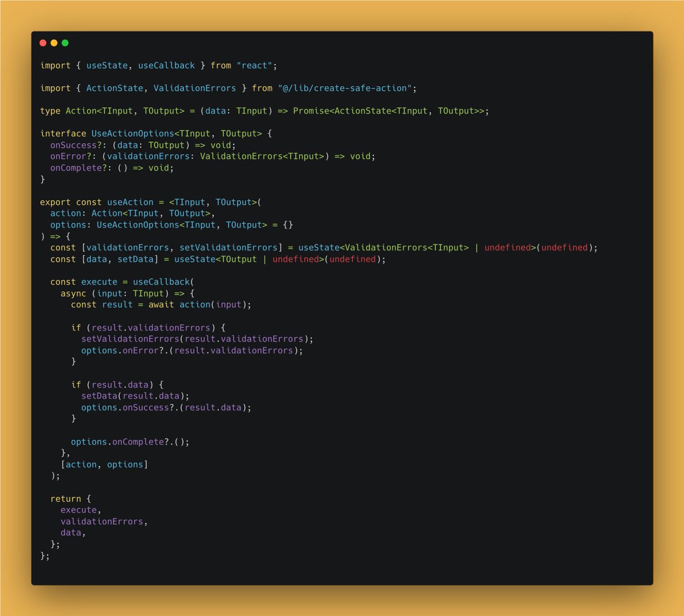Click the green maximize dot
This screenshot has height=616, width=684.
[65, 43]
